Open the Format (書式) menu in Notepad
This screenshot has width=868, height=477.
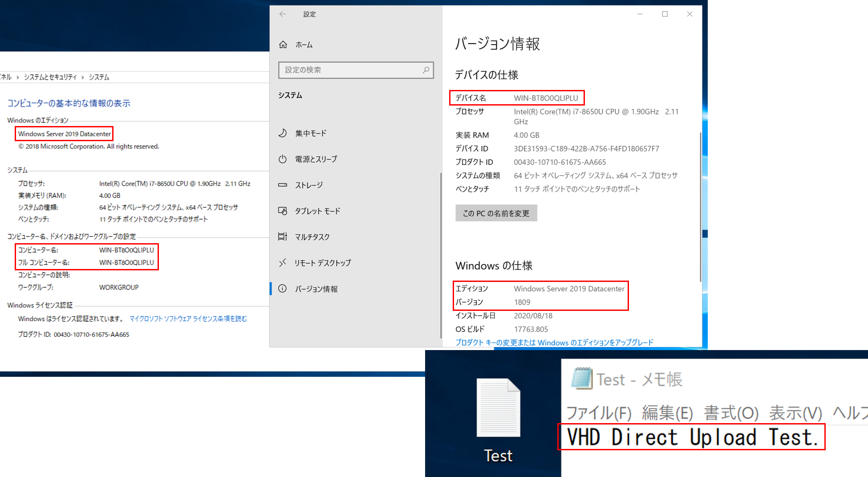coord(731,413)
